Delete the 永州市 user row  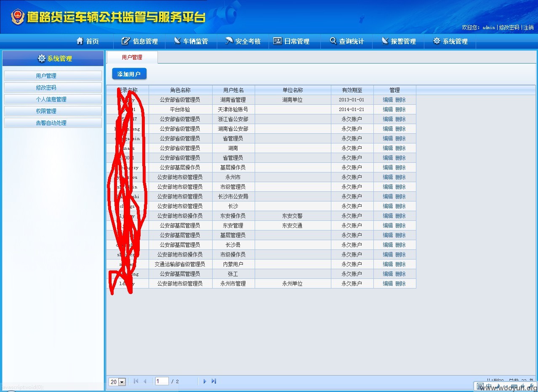click(x=400, y=177)
